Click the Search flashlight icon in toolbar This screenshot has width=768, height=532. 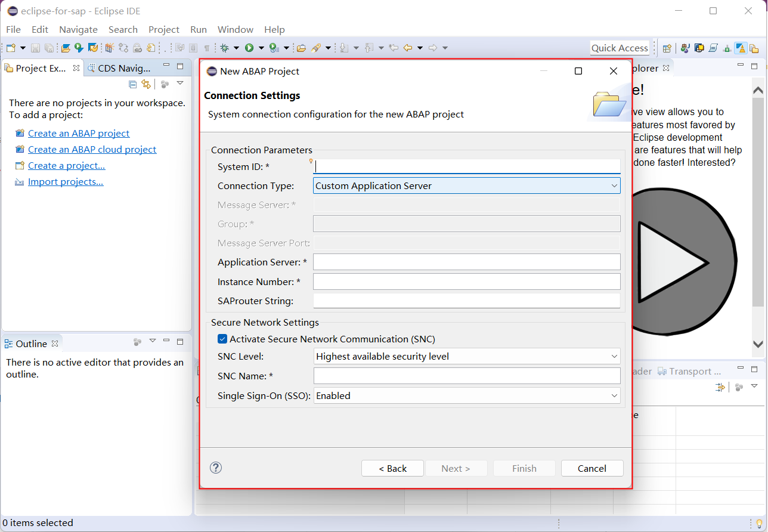point(316,48)
